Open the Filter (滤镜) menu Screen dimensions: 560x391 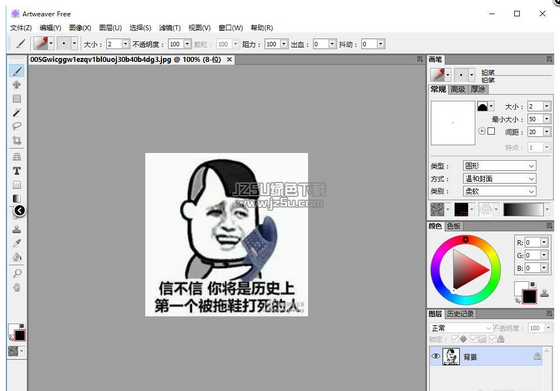pos(170,28)
